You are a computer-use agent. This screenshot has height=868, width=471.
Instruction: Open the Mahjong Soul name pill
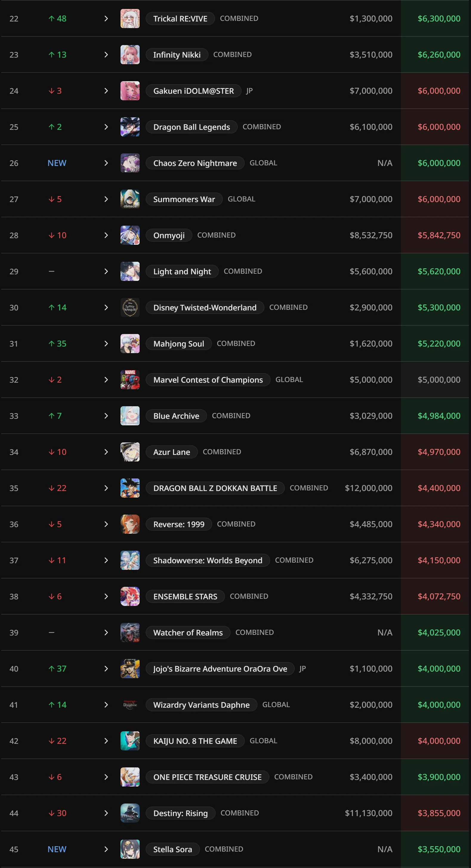[x=179, y=343]
